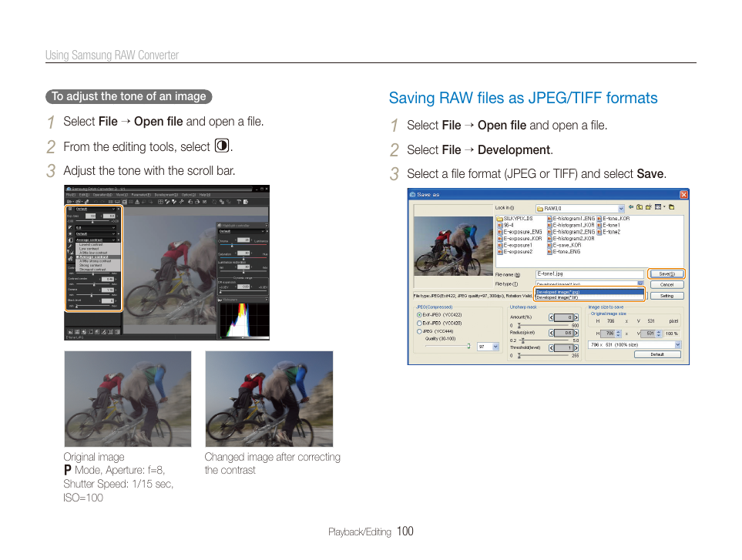Select the exposure bias icon at top of editing panel

click(71, 209)
